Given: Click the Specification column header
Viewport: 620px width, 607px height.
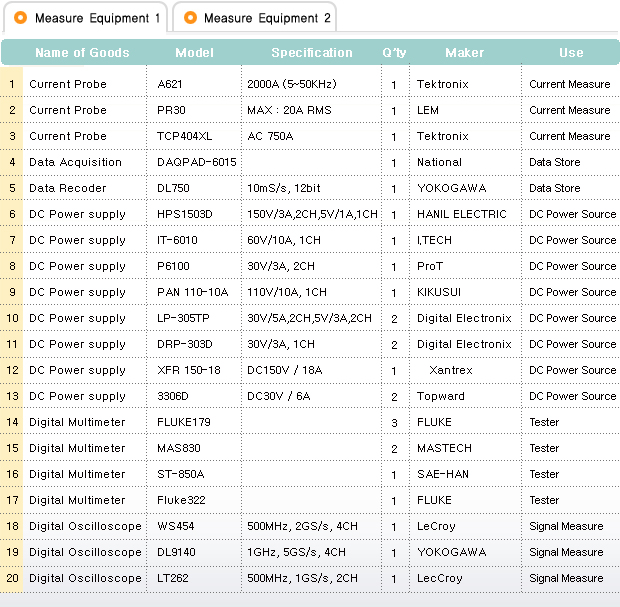Looking at the screenshot, I should [x=312, y=53].
